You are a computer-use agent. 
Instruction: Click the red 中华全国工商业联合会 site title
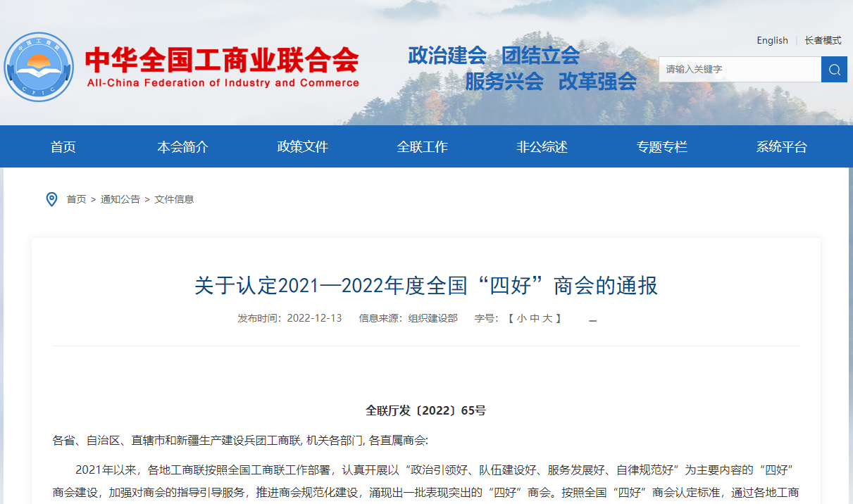point(222,61)
